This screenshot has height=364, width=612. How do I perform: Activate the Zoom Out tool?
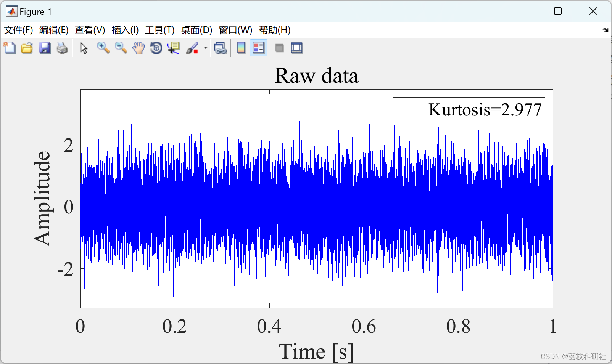click(121, 48)
